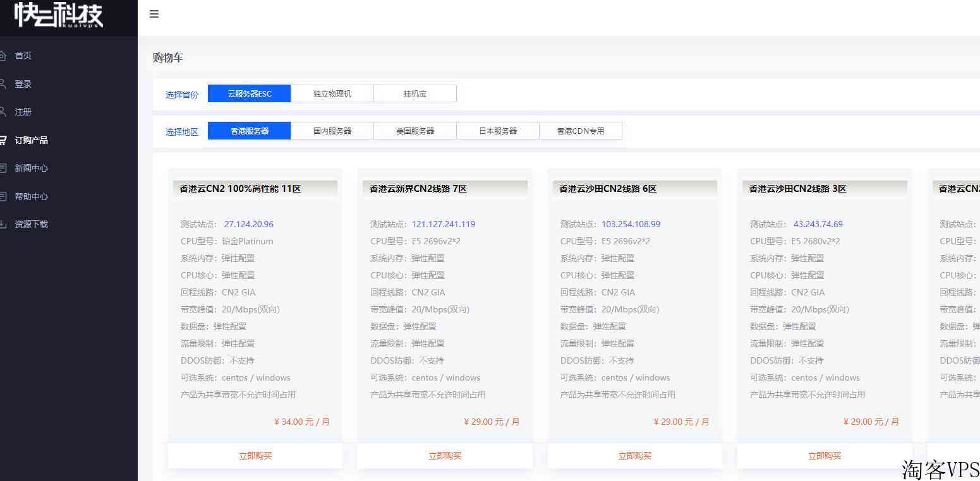Screen dimensions: 980x481
Task: Click 立即购买 for 香港云CN2 11区
Action: (255, 456)
